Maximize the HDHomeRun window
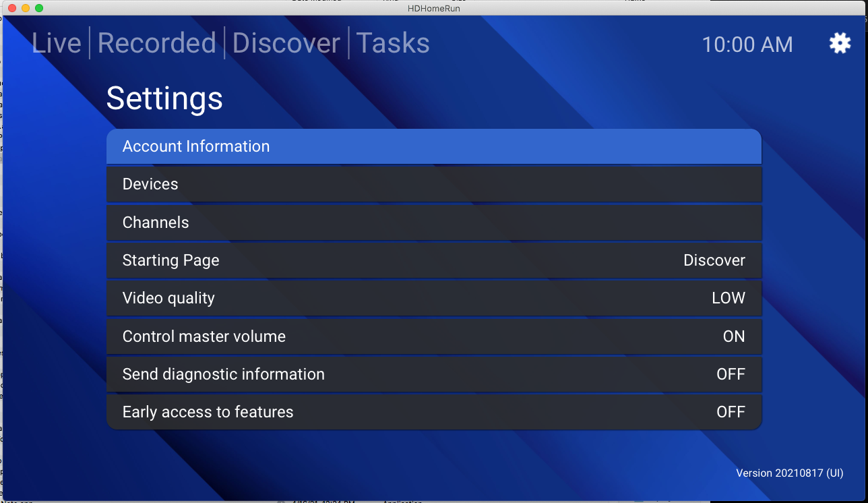The image size is (868, 503). 39,8
